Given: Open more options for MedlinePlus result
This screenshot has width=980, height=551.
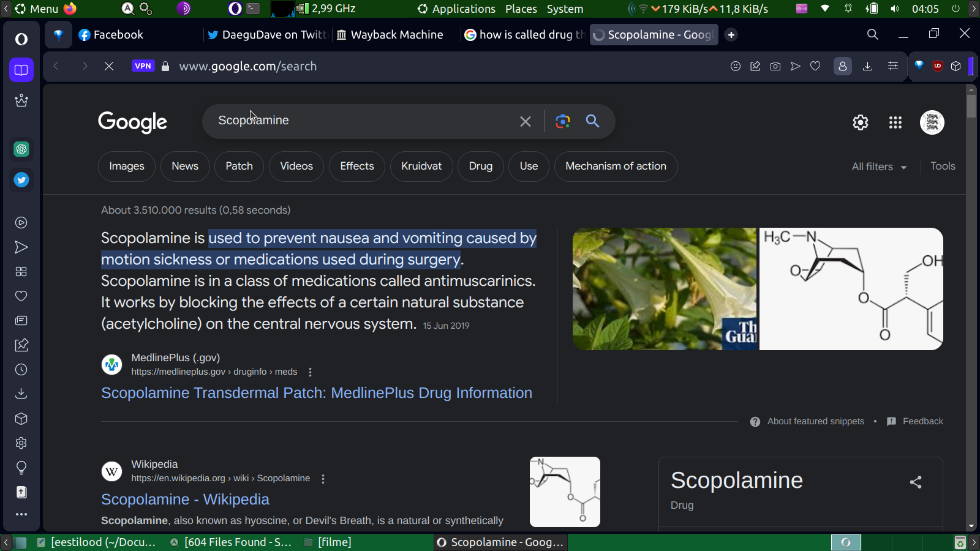Looking at the screenshot, I should (x=311, y=372).
